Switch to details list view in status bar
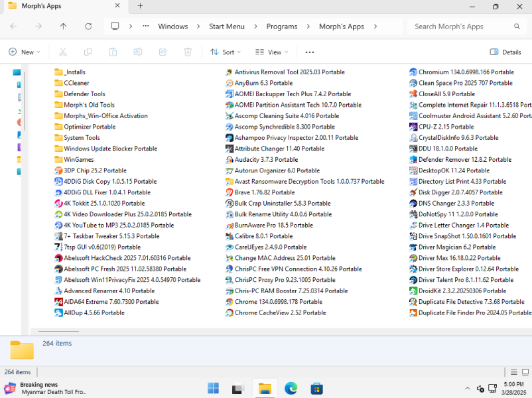The width and height of the screenshot is (532, 398). click(x=514, y=372)
